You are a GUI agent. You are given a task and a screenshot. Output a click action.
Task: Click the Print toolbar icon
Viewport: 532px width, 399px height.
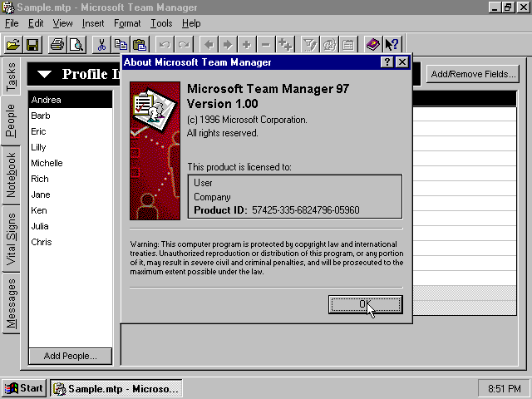coord(57,44)
